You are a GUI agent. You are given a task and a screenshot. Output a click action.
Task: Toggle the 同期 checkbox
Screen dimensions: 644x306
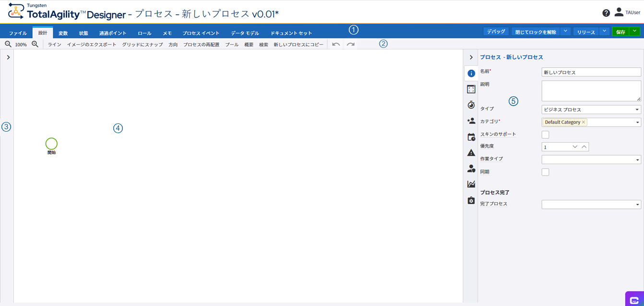pyautogui.click(x=545, y=171)
